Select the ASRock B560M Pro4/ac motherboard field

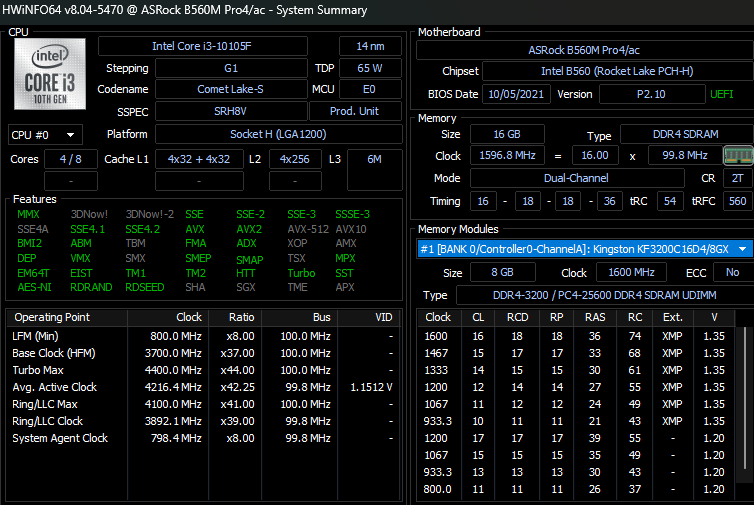(x=585, y=50)
